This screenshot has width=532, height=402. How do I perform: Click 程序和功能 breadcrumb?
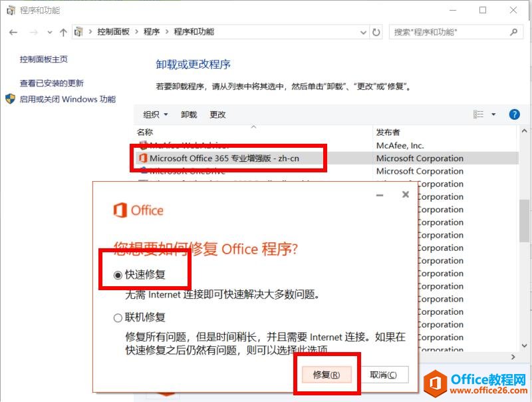(x=194, y=32)
